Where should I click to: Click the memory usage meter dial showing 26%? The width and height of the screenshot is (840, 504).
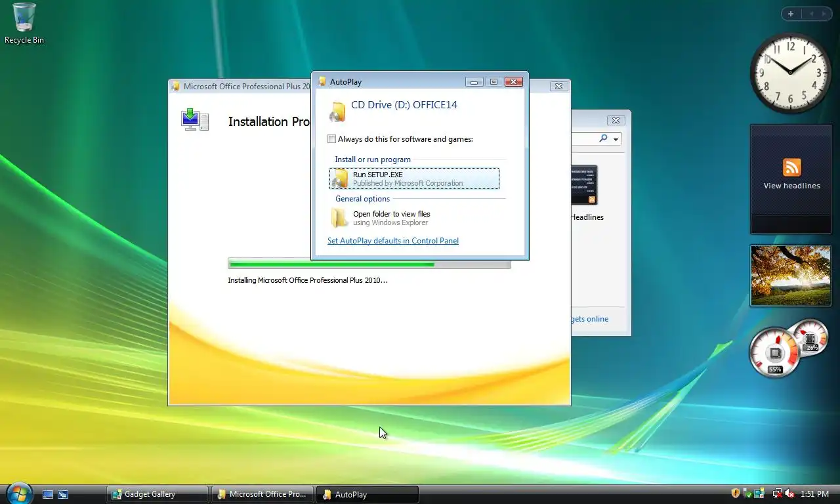810,339
